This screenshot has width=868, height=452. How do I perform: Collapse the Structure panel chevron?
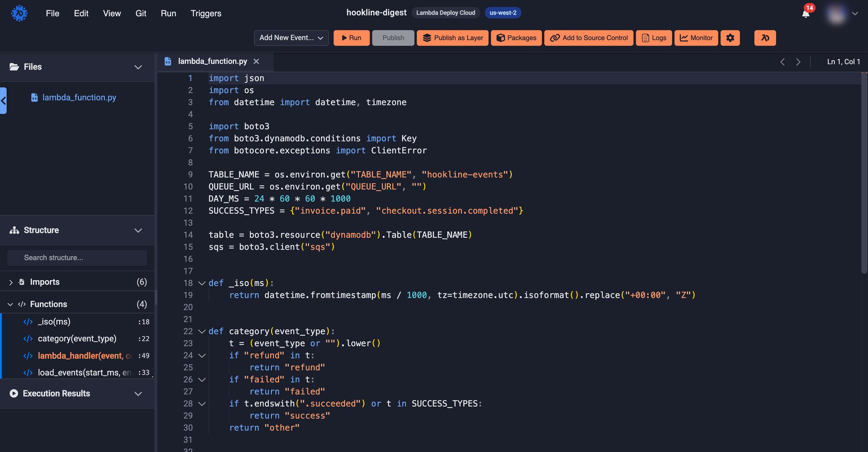pyautogui.click(x=138, y=231)
